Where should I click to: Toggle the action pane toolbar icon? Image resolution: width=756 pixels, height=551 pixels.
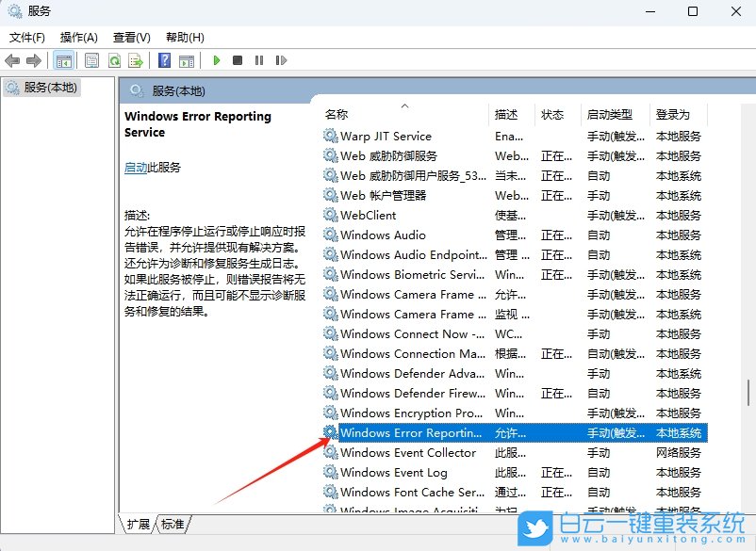(186, 59)
